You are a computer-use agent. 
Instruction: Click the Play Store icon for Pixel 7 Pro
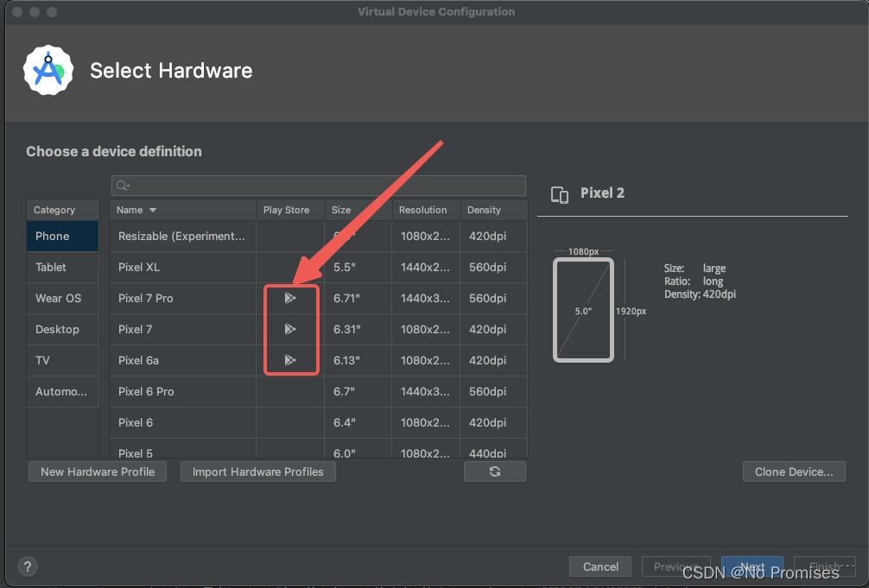[x=290, y=298]
